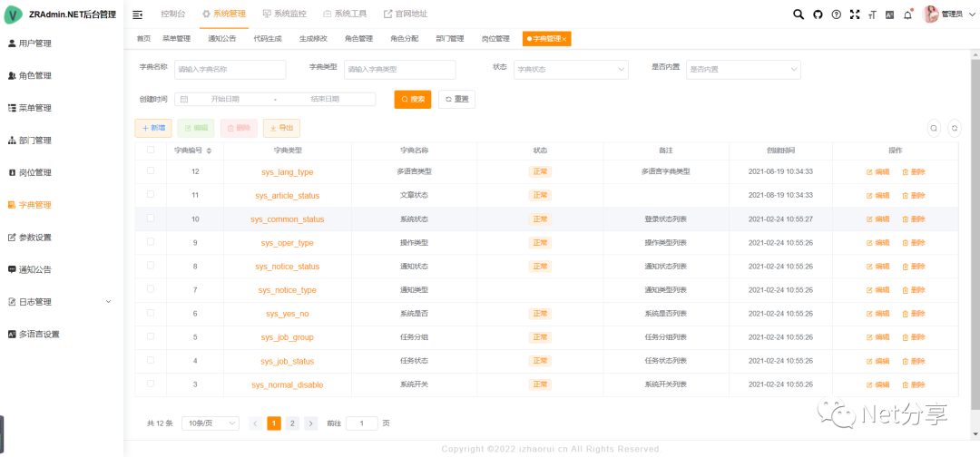980x457 pixels.
Task: Open notifications bell icon
Action: (x=907, y=15)
